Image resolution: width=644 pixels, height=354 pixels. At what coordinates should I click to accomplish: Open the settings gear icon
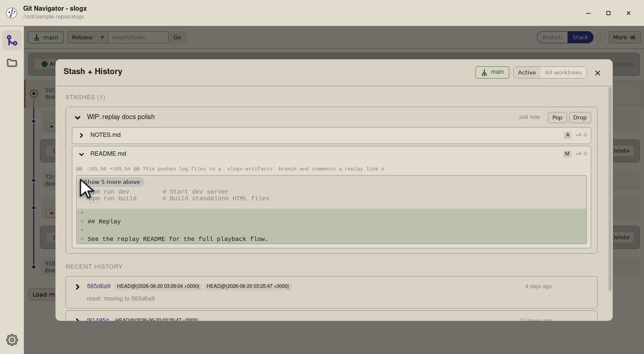(x=12, y=340)
